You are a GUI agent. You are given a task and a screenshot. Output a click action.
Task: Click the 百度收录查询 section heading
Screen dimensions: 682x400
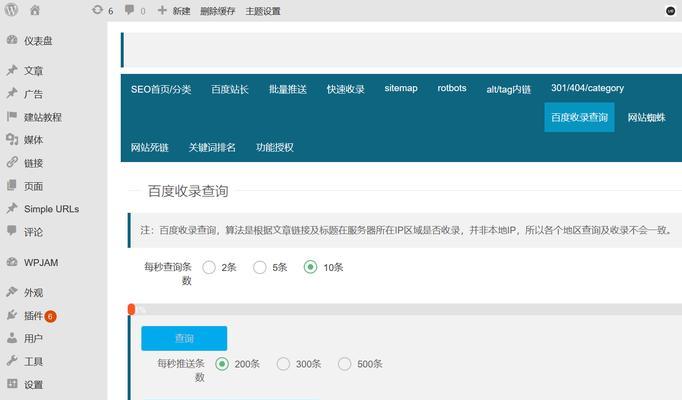(x=188, y=191)
